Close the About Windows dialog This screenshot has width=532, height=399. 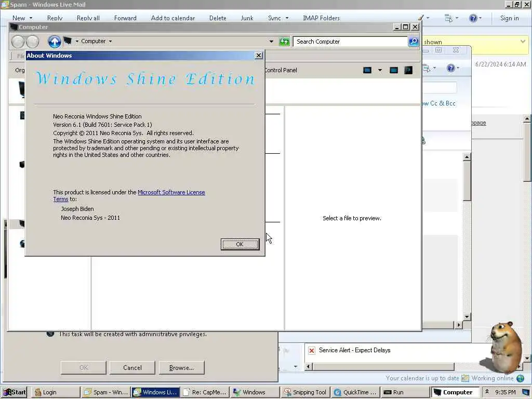259,55
